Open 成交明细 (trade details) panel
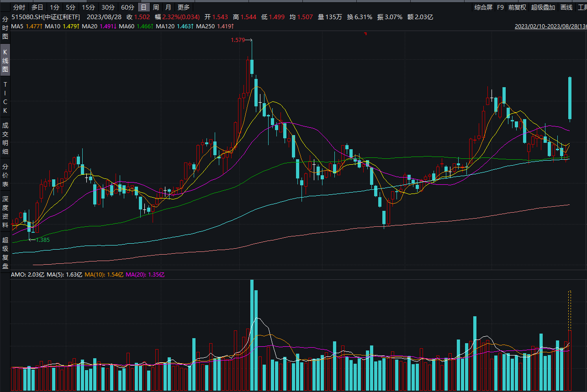Screen dimensions: 587x392 point(5,137)
